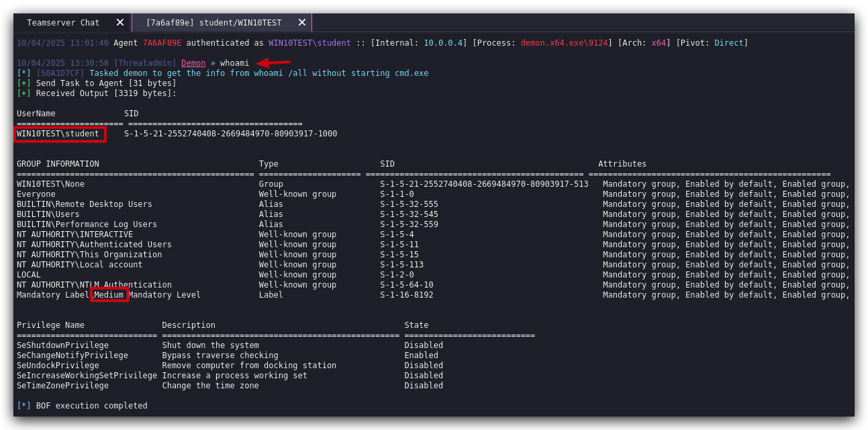This screenshot has width=868, height=430.
Task: Select the student/WIN10TEST agent tab
Action: [213, 23]
